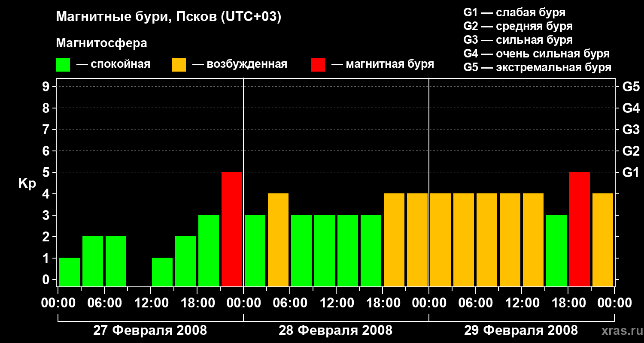Click the green Kp 3 bar at 18:00 on 27 February
This screenshot has width=644, height=343.
(x=209, y=250)
